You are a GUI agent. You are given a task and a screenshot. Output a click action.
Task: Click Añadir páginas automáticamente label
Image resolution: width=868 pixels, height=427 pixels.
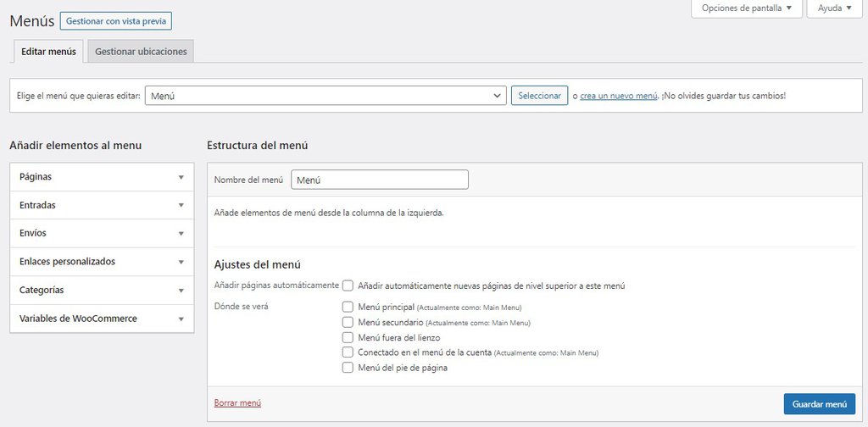tap(276, 286)
